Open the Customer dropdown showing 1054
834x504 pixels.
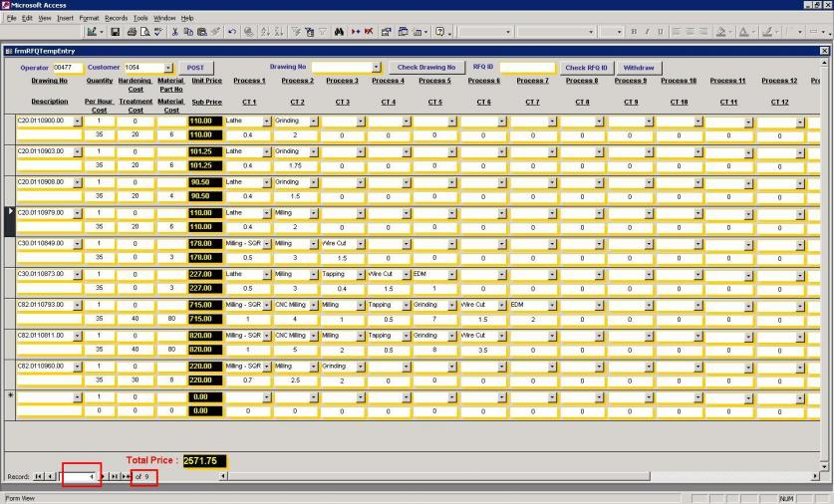tap(166, 68)
